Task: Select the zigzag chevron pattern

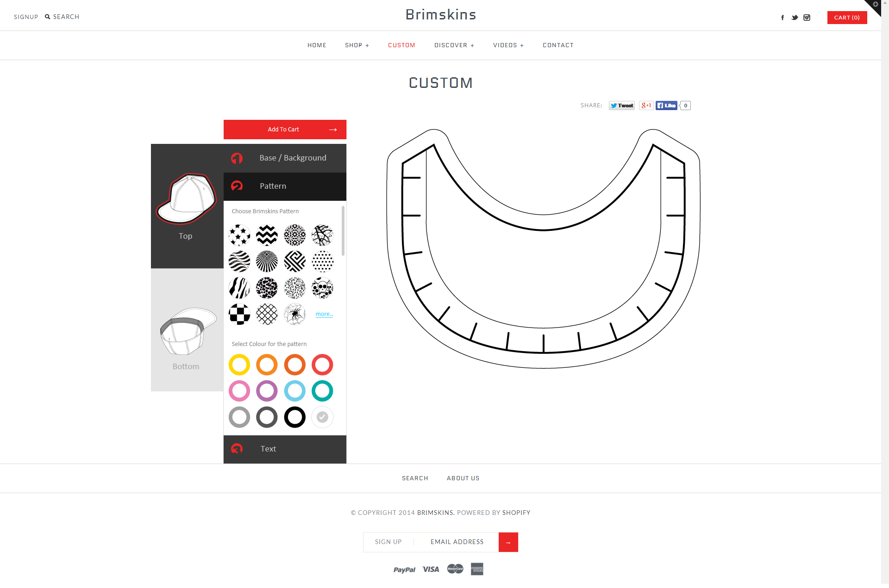Action: click(267, 235)
